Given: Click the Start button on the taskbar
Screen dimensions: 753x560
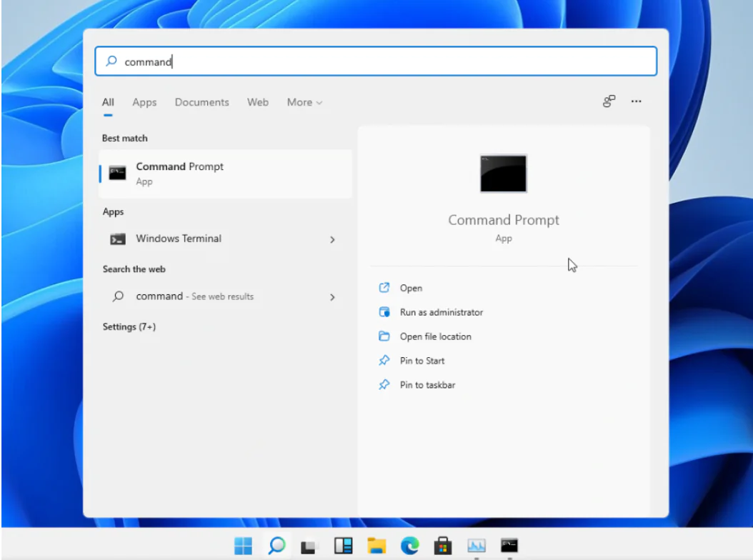Looking at the screenshot, I should point(243,545).
